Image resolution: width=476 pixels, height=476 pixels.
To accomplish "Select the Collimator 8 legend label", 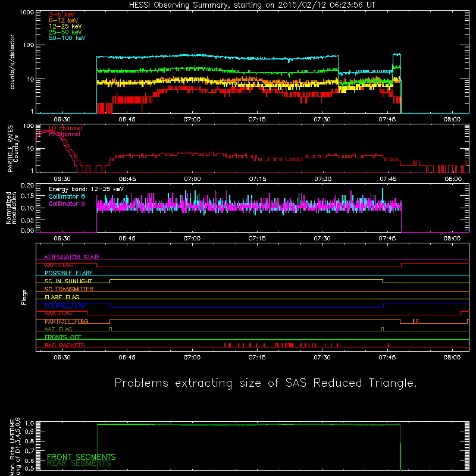I will pyautogui.click(x=67, y=196).
